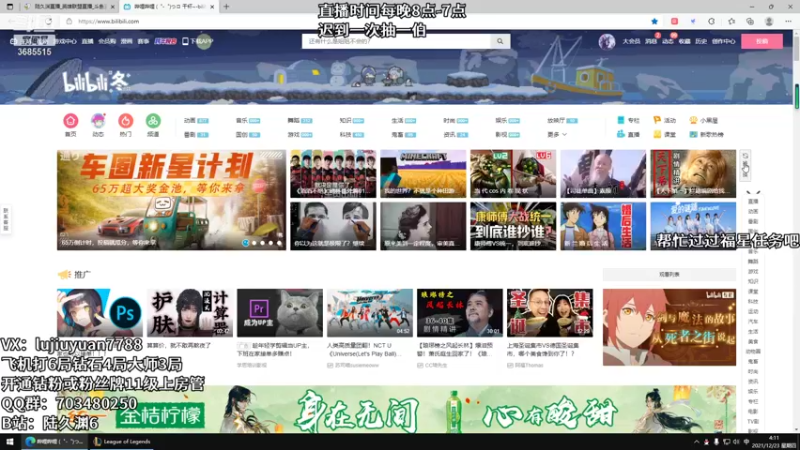Open 历史 history in the header
The width and height of the screenshot is (800, 450).
701,41
